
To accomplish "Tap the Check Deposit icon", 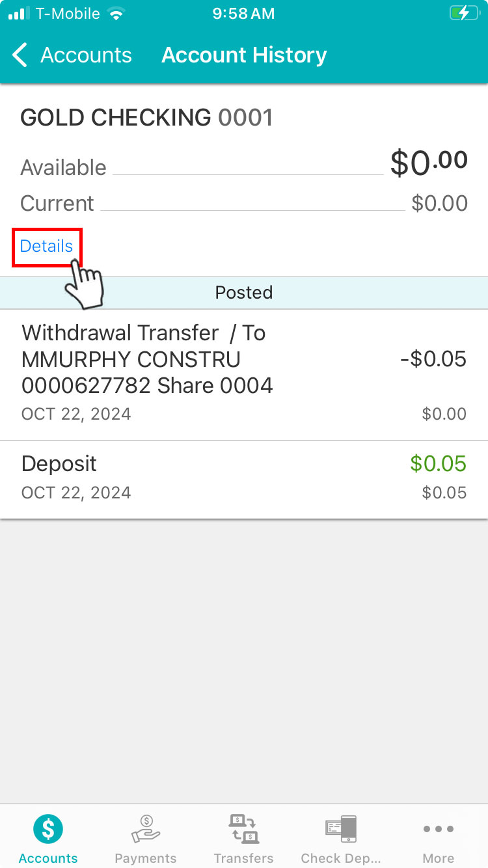I will click(340, 829).
